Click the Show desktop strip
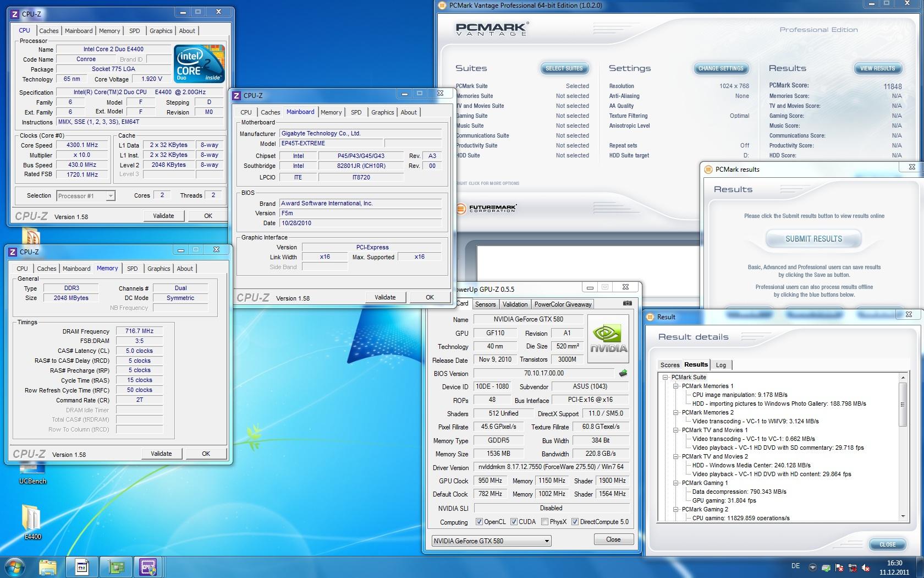Screen dimensions: 924x578 920,567
